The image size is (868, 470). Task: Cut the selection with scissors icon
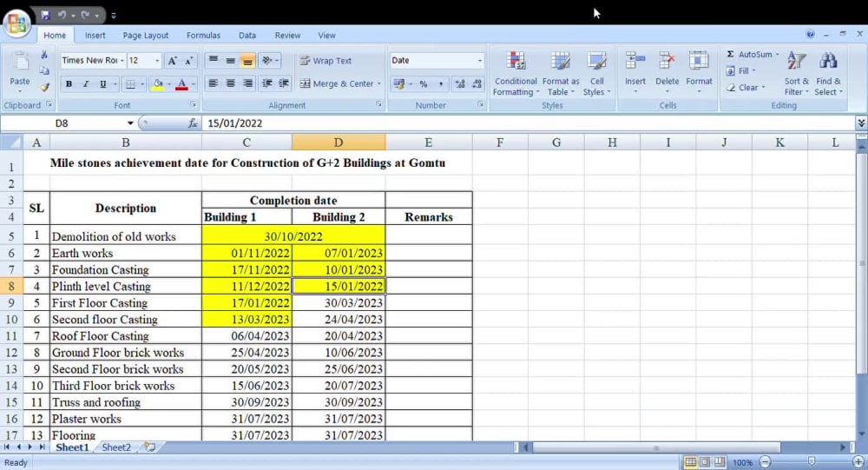tap(44, 55)
